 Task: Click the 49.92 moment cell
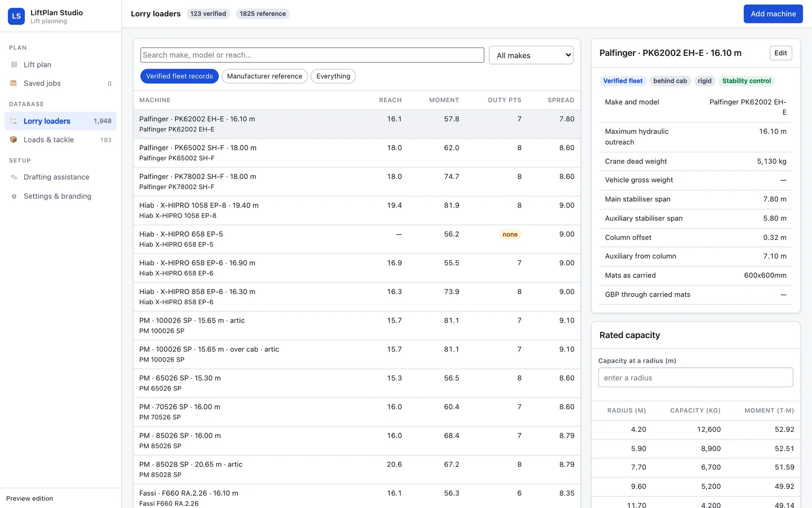pos(784,486)
